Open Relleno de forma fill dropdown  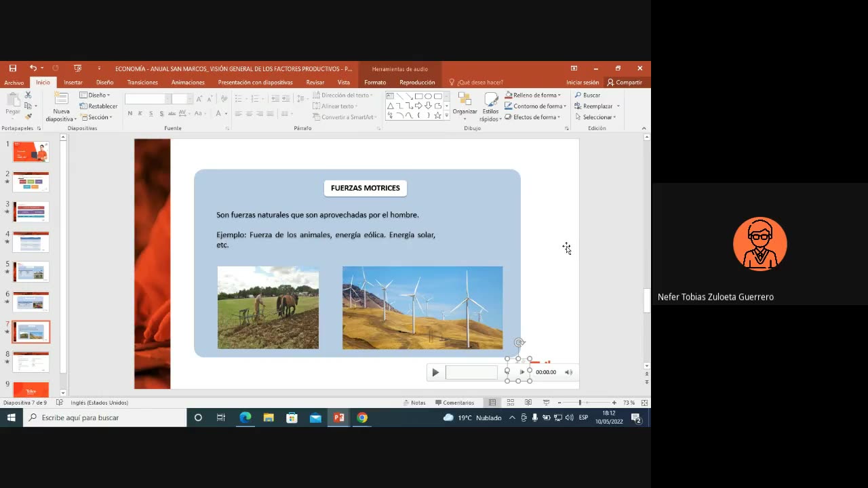(x=533, y=95)
